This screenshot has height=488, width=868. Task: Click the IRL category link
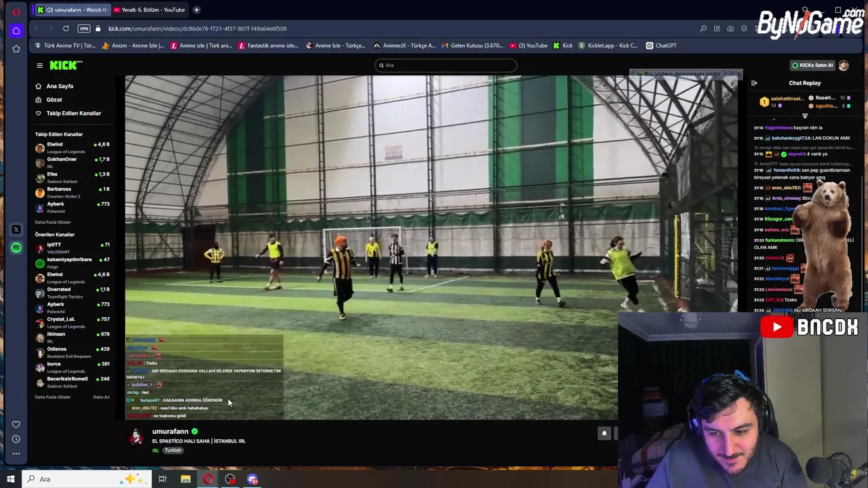155,451
